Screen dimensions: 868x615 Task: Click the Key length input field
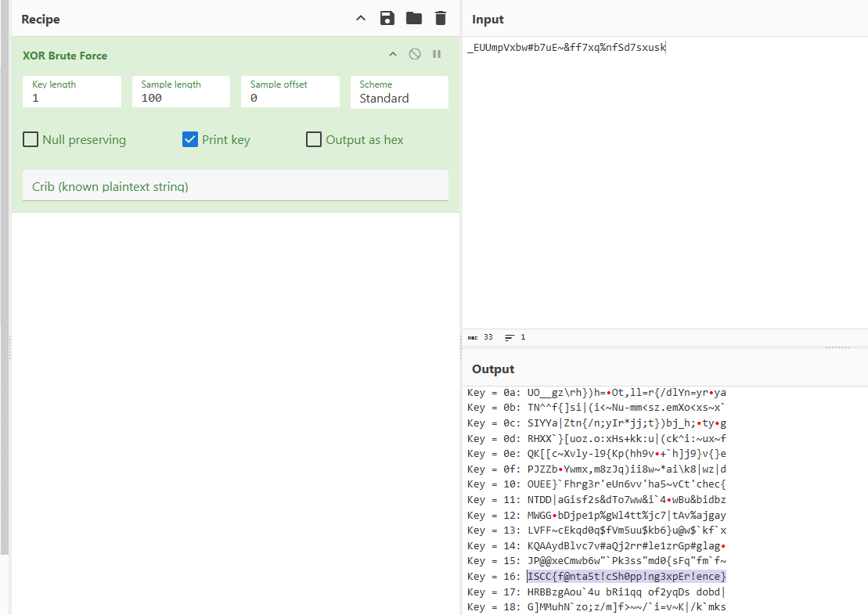point(72,98)
